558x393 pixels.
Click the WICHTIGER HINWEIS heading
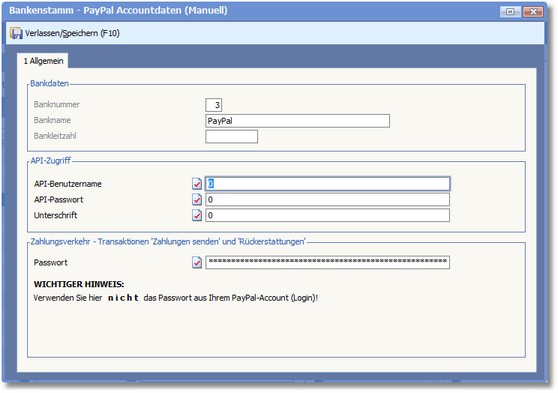(x=79, y=284)
